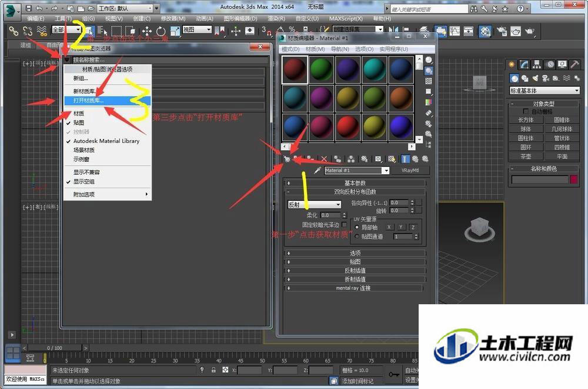Open the Create tab in command panel
The image size is (588, 389).
coord(512,65)
